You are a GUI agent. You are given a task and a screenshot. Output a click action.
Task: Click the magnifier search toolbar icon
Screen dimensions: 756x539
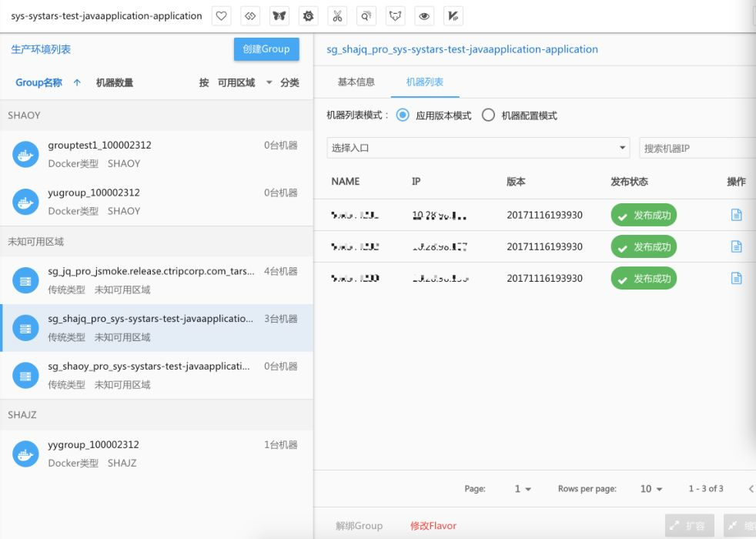point(366,16)
